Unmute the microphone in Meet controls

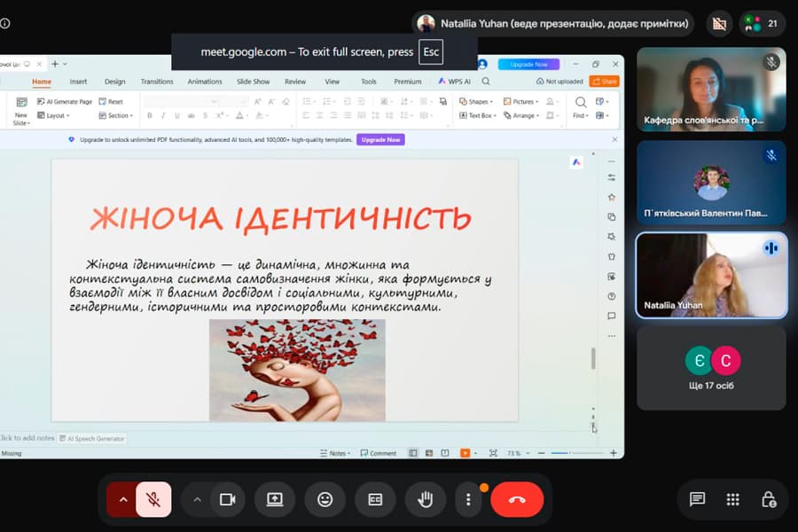tap(153, 499)
